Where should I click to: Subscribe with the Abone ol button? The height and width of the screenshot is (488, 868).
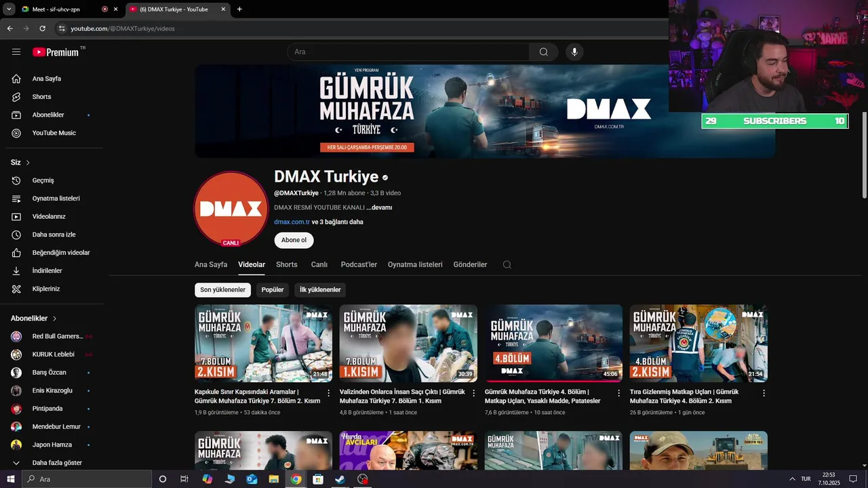pos(294,240)
